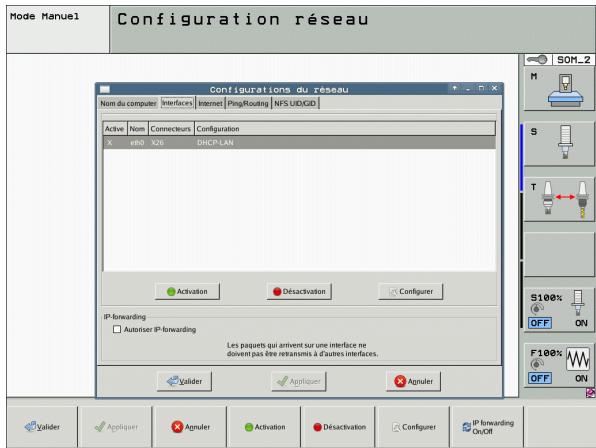Click the key lock icon beside SOM_2

537,60
